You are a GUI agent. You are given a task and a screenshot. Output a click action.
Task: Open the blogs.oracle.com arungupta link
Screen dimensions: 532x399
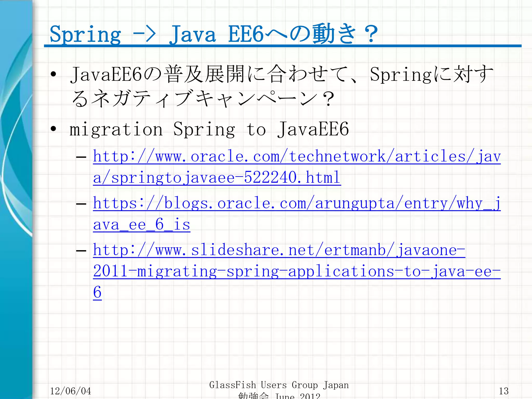(x=297, y=214)
